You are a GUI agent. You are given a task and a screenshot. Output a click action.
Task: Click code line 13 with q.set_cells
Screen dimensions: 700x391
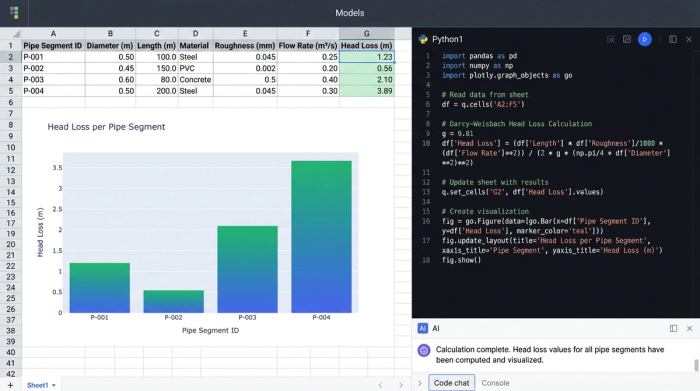[522, 192]
